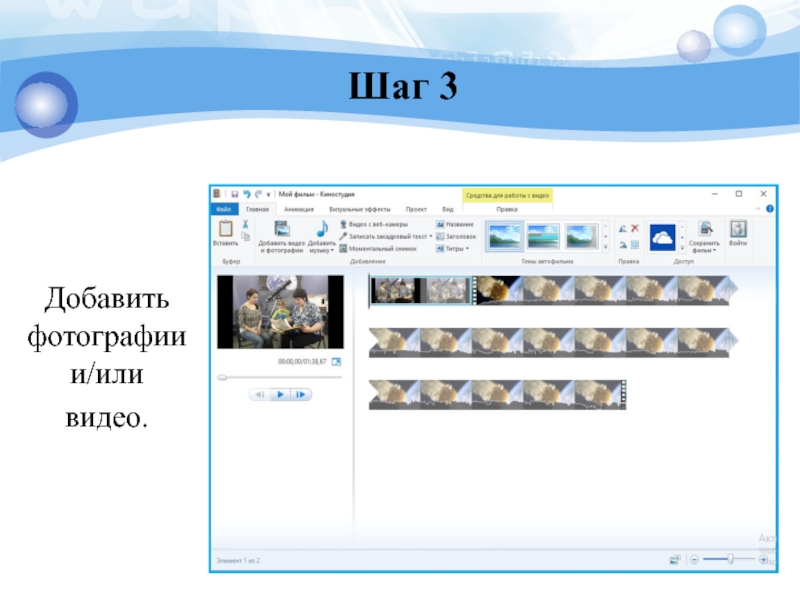Image resolution: width=800 pixels, height=600 pixels.
Task: Select the third row clip on storyboard
Action: click(497, 394)
